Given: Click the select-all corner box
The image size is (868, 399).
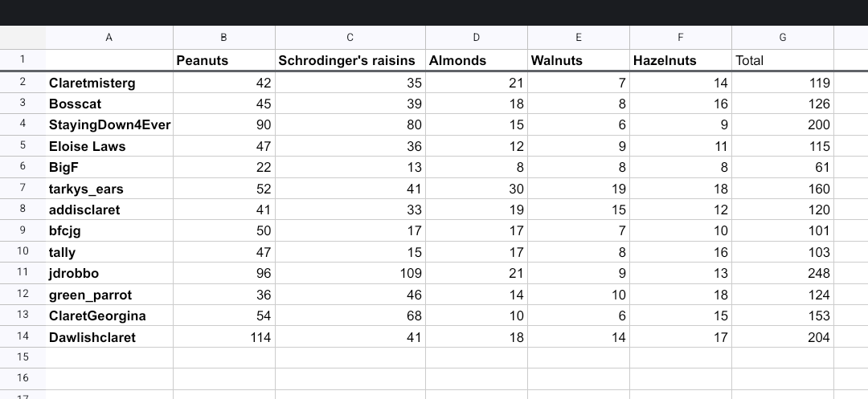Looking at the screenshot, I should click(x=23, y=38).
